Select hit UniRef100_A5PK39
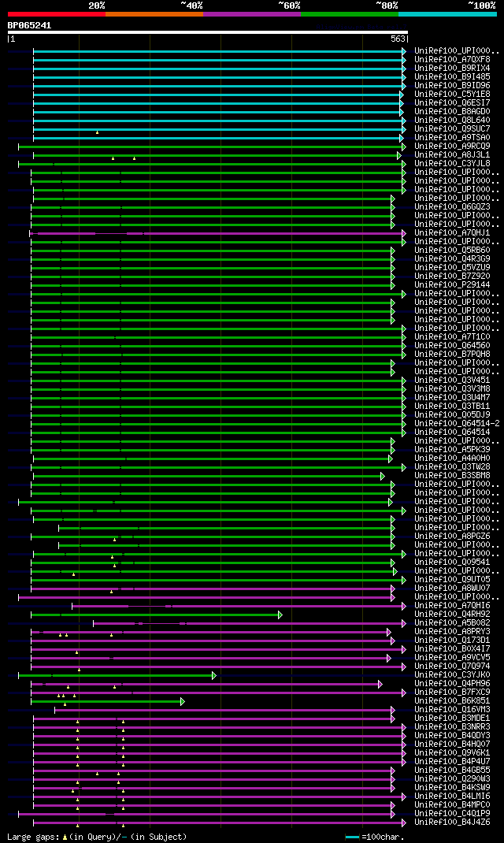 click(x=452, y=449)
